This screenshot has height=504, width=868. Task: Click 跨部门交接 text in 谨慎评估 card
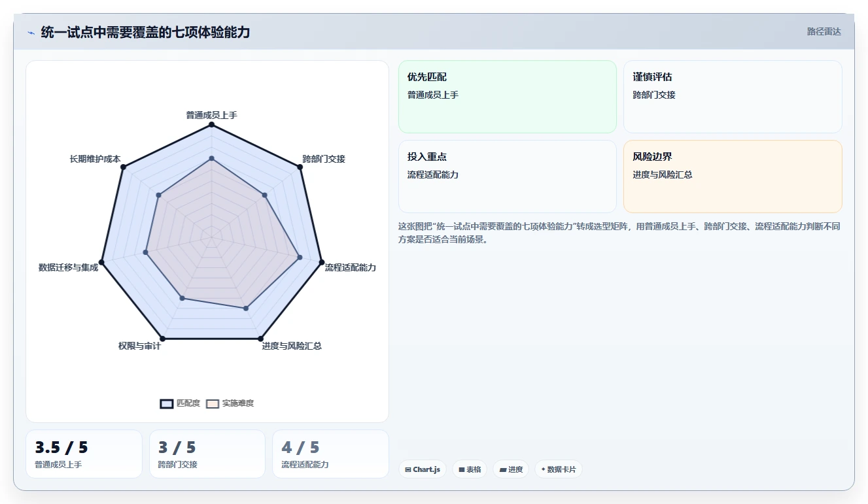pyautogui.click(x=654, y=95)
